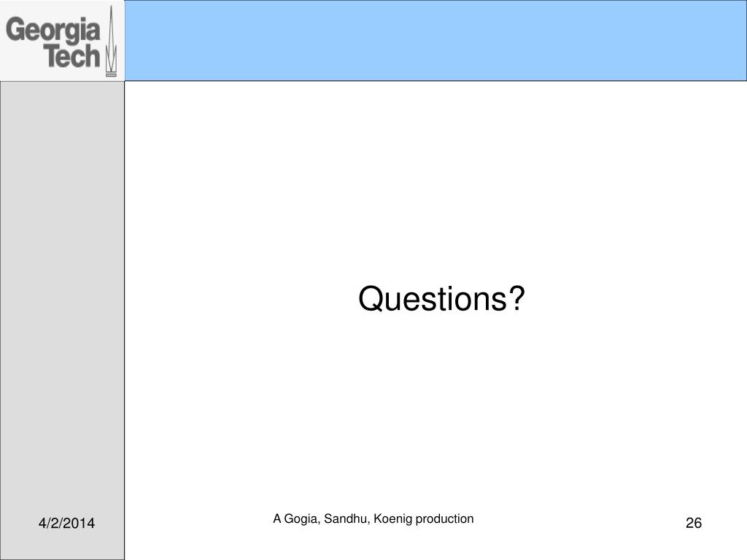Click the footer "A Gogia, Sandhu, Koenig production"
This screenshot has height=560, width=747.
coord(373,518)
